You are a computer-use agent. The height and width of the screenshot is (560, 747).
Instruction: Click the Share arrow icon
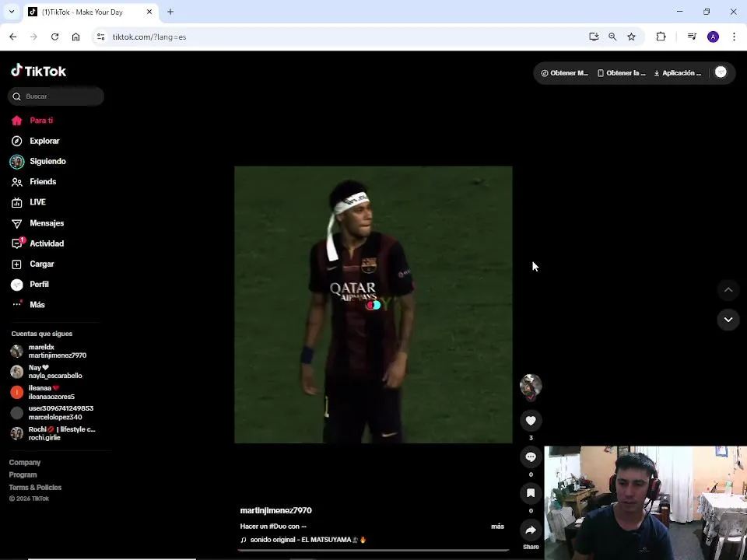[x=531, y=530]
